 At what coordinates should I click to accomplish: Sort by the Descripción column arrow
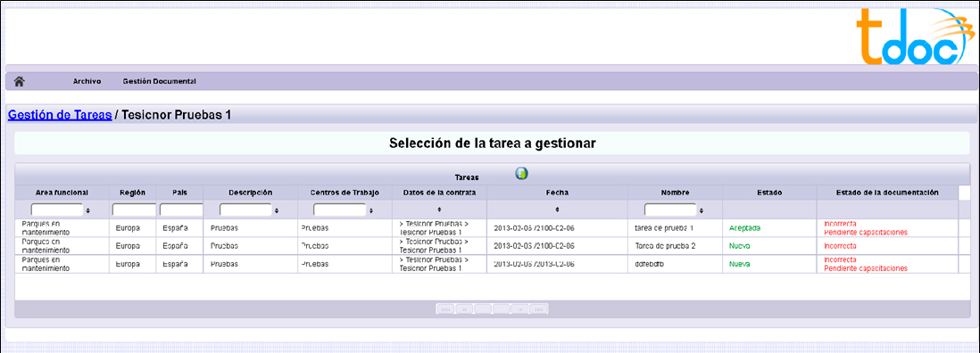point(277,210)
